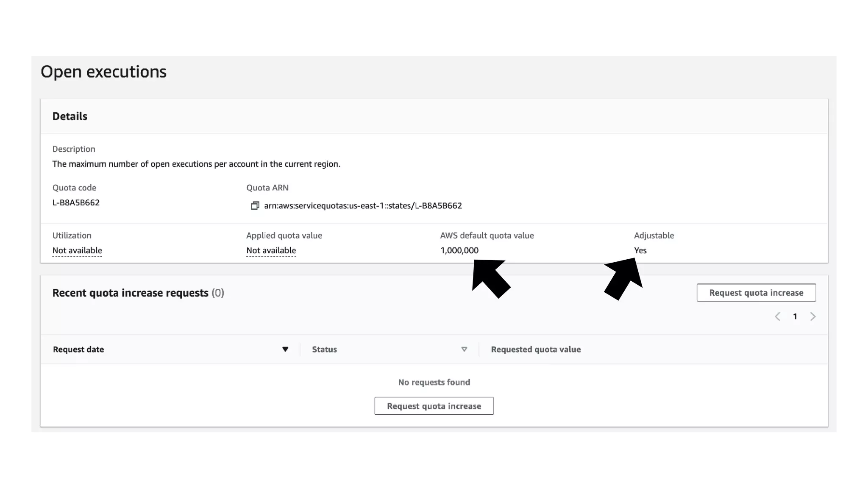Screen dimensions: 868x488
Task: Open the Applied quota value Not available tooltip
Action: point(271,250)
